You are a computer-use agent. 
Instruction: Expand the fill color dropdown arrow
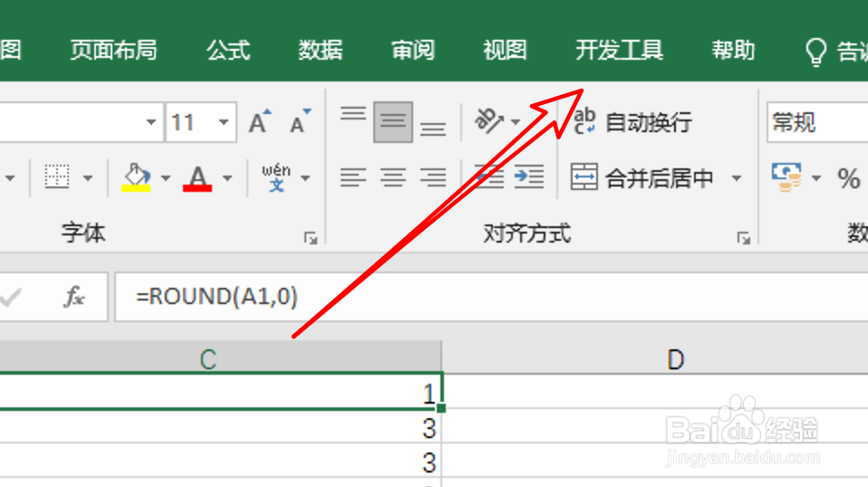point(165,178)
